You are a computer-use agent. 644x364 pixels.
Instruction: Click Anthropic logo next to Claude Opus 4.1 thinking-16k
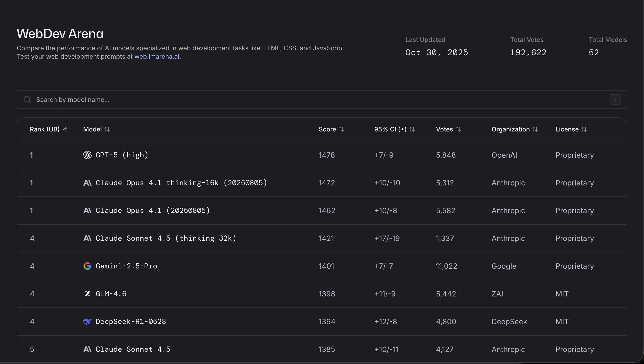tap(87, 183)
